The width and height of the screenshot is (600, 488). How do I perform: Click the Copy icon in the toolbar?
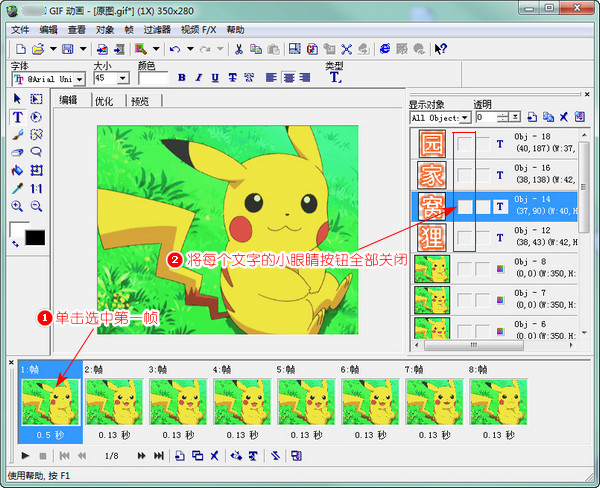256,49
